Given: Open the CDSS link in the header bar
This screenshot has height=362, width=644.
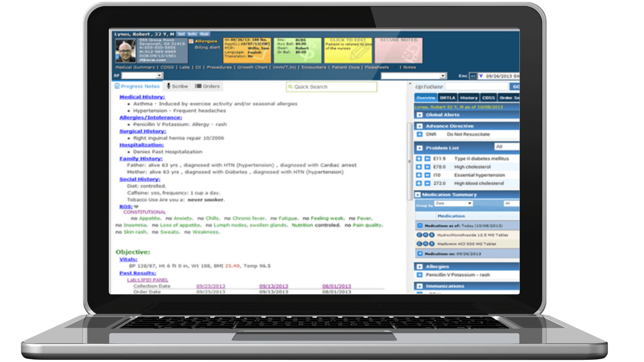Looking at the screenshot, I should (x=167, y=67).
